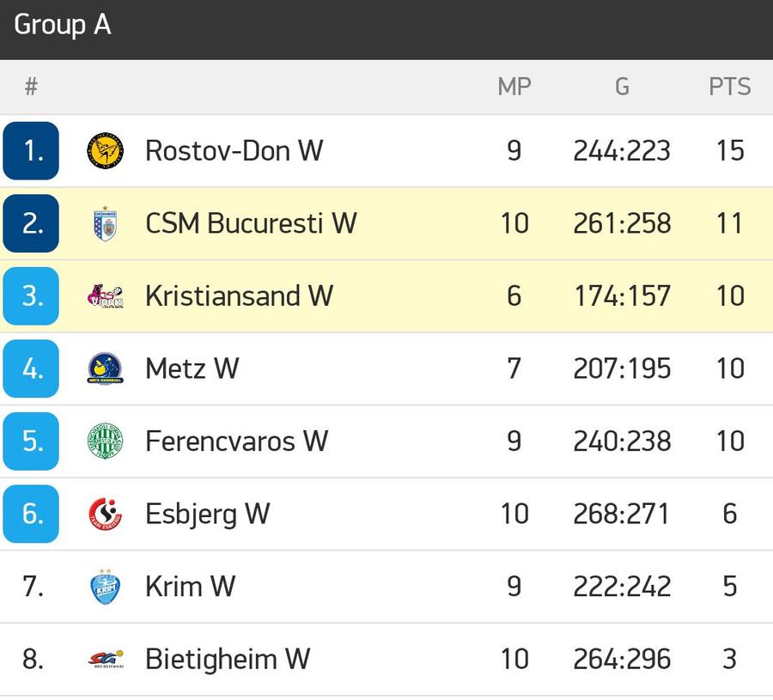Open the Esbjerg W team name

coord(208,514)
